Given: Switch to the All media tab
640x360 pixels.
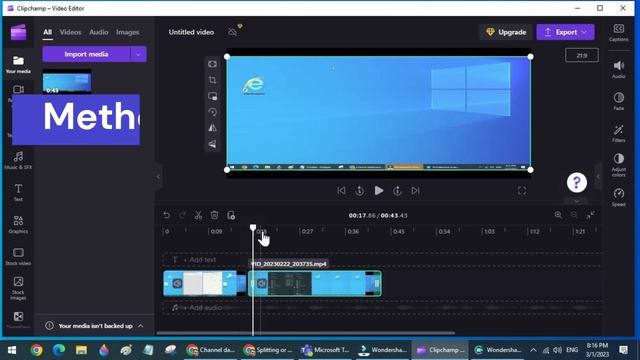Looking at the screenshot, I should 48,32.
